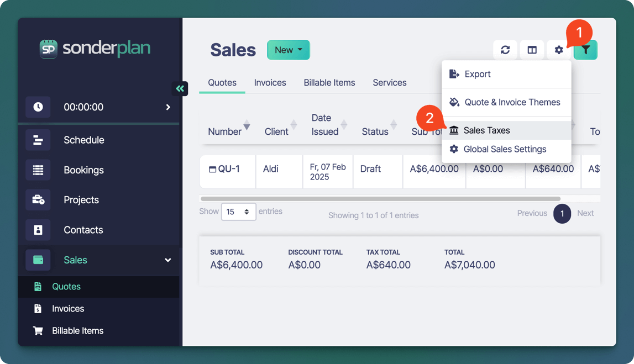This screenshot has width=634, height=364.
Task: Click the Fr, 07 Feb 2025 date cell
Action: coord(328,172)
